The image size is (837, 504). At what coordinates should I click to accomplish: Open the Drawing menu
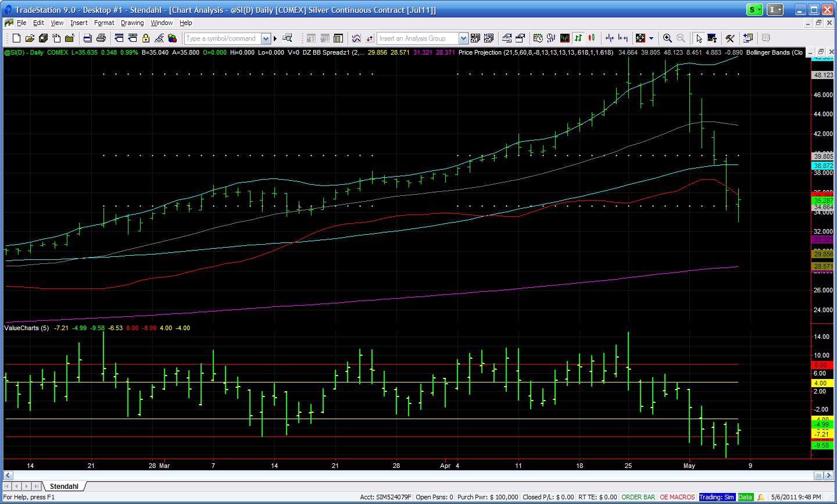132,23
